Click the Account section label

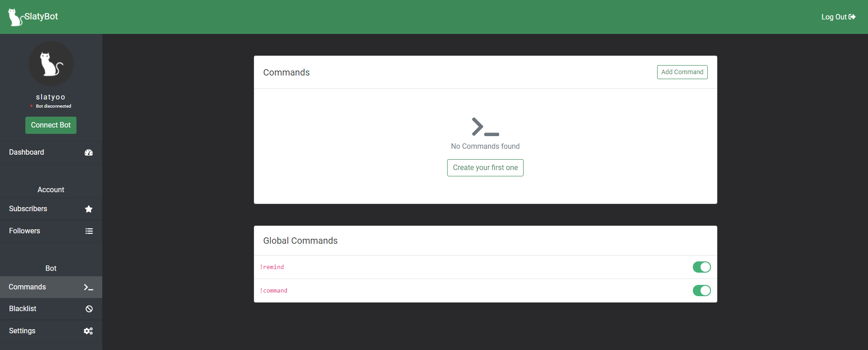click(x=51, y=190)
